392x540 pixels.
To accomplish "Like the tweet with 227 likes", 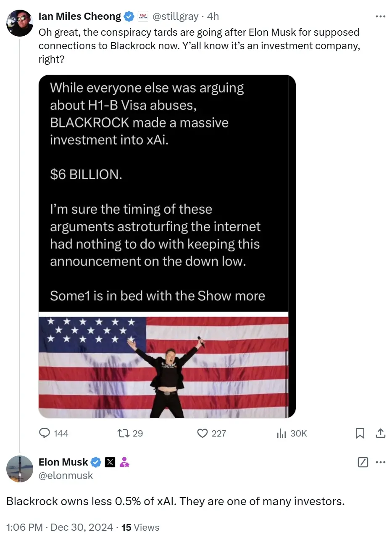I will tap(203, 433).
